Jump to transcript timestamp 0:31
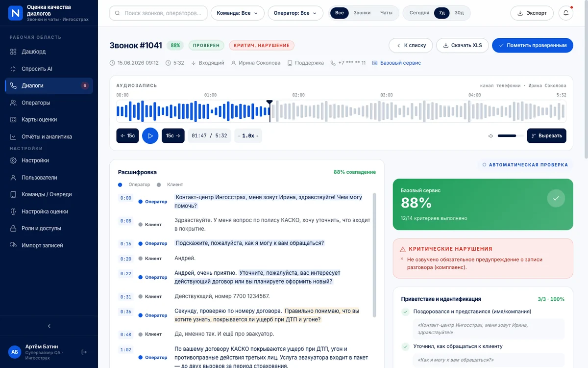This screenshot has width=588, height=368. click(x=125, y=297)
